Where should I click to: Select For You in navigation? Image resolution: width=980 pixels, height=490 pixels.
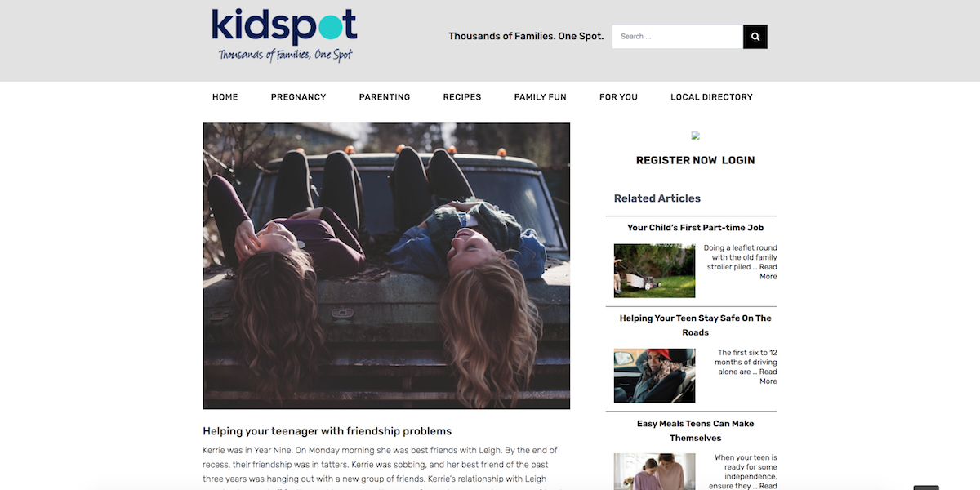[618, 97]
